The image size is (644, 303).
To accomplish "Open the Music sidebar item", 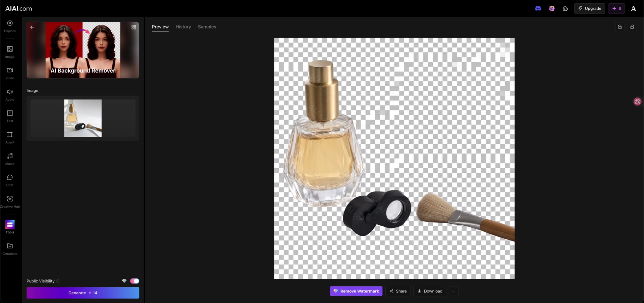I will tap(10, 159).
